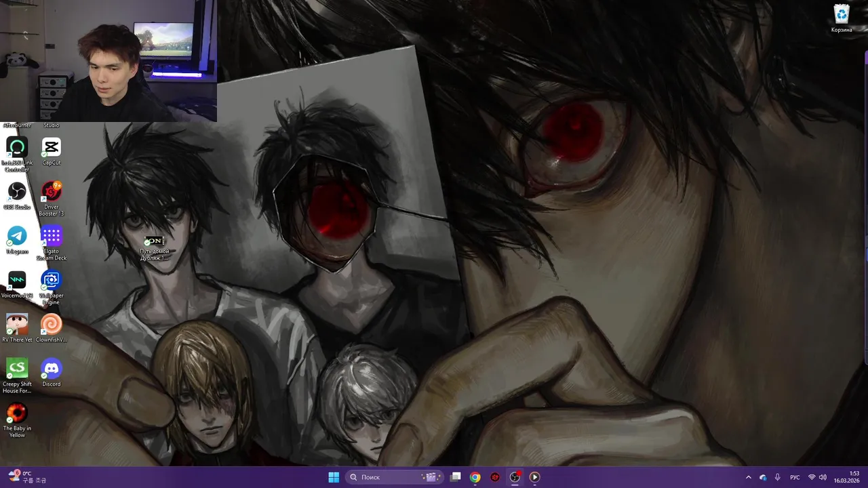Open the Wi-Fi network tray icon
The width and height of the screenshot is (868, 488).
(x=812, y=477)
